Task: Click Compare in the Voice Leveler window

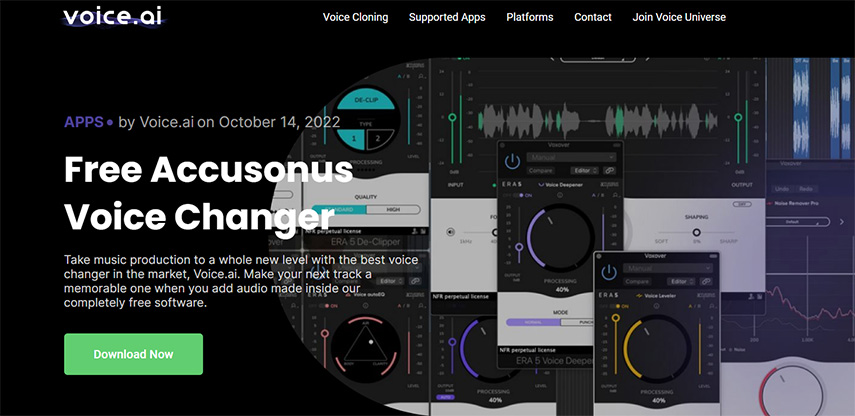Action: point(637,281)
